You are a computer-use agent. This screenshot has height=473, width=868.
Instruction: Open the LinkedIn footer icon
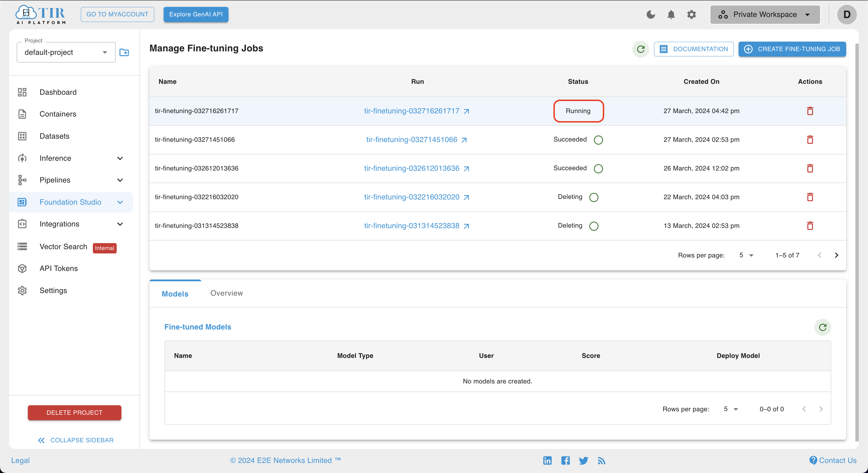point(547,460)
